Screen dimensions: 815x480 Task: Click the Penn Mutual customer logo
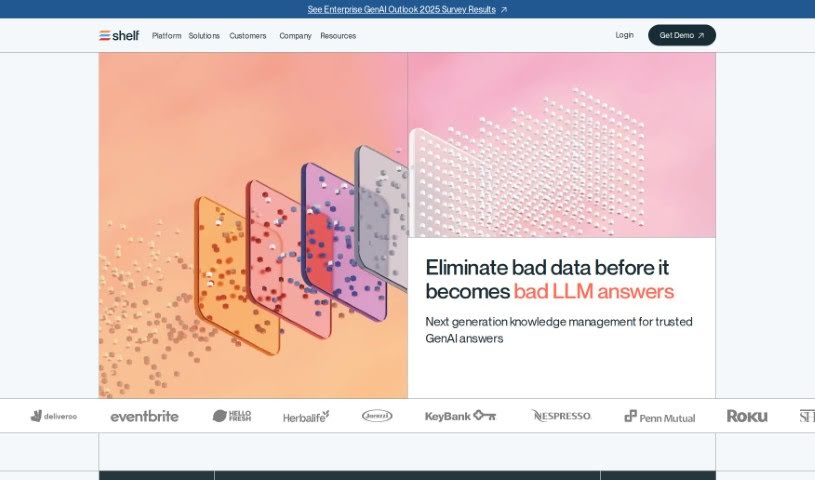click(x=660, y=417)
